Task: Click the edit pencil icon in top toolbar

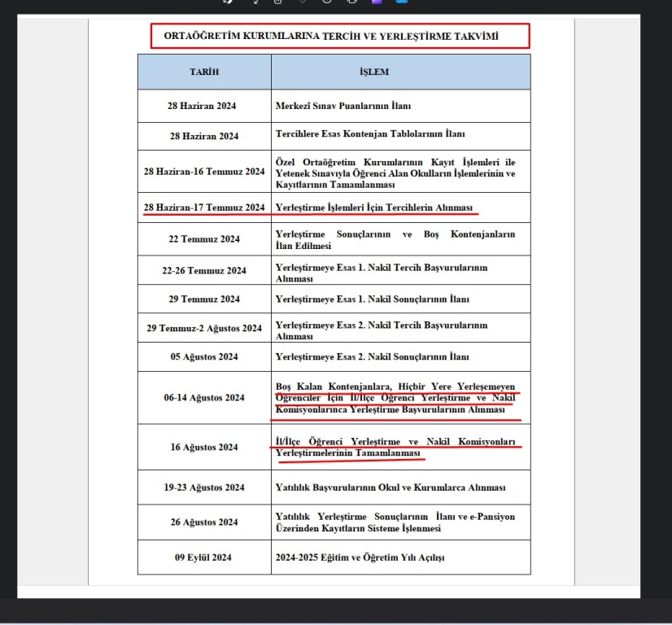Action: (228, 2)
